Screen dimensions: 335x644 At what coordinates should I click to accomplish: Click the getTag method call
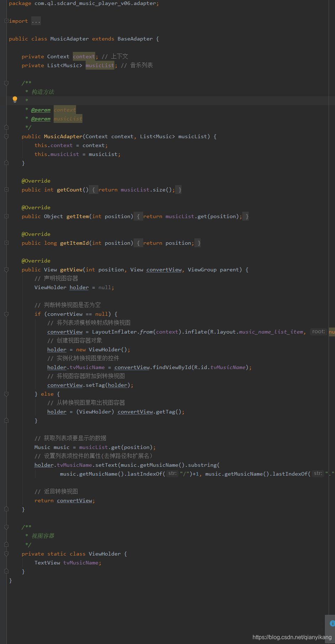tap(165, 412)
